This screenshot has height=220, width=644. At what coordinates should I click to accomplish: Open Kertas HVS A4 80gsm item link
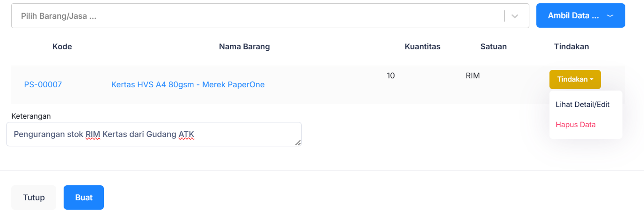tap(188, 84)
